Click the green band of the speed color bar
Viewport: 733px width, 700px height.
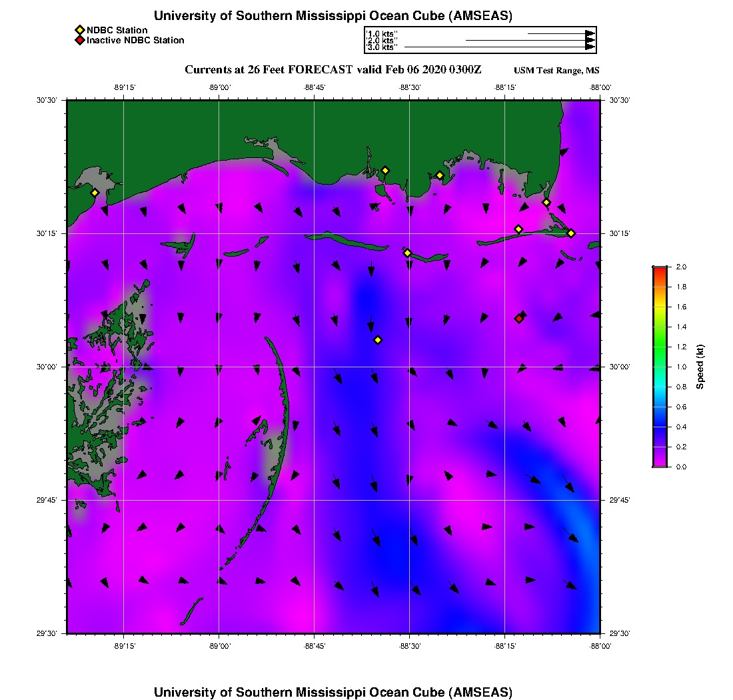(660, 347)
